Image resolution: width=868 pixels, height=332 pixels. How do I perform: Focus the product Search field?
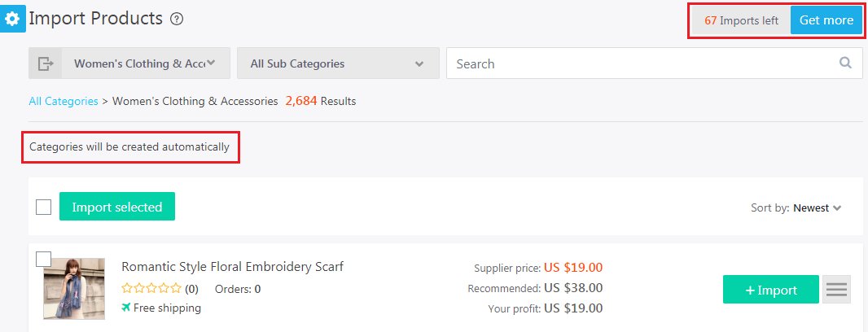click(642, 63)
